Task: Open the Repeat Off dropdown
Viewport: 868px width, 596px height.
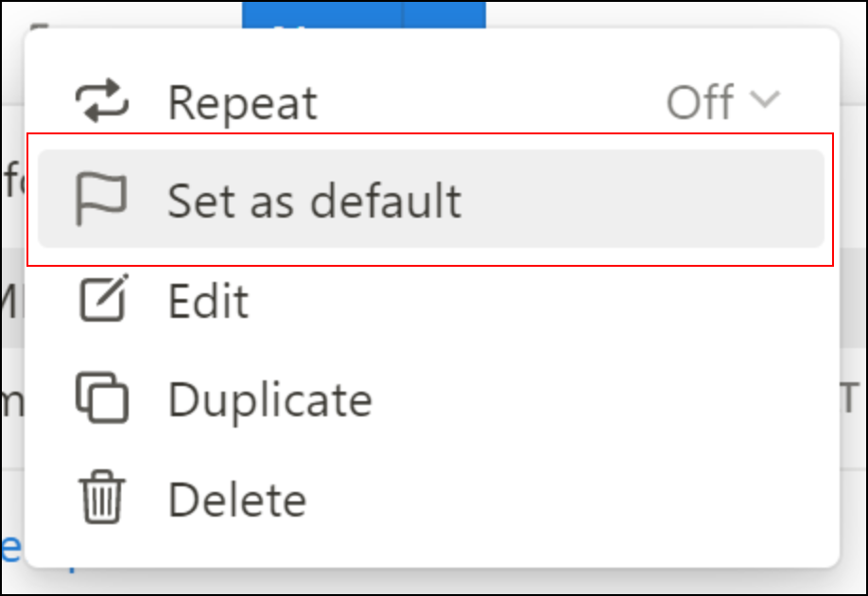Action: click(x=723, y=102)
